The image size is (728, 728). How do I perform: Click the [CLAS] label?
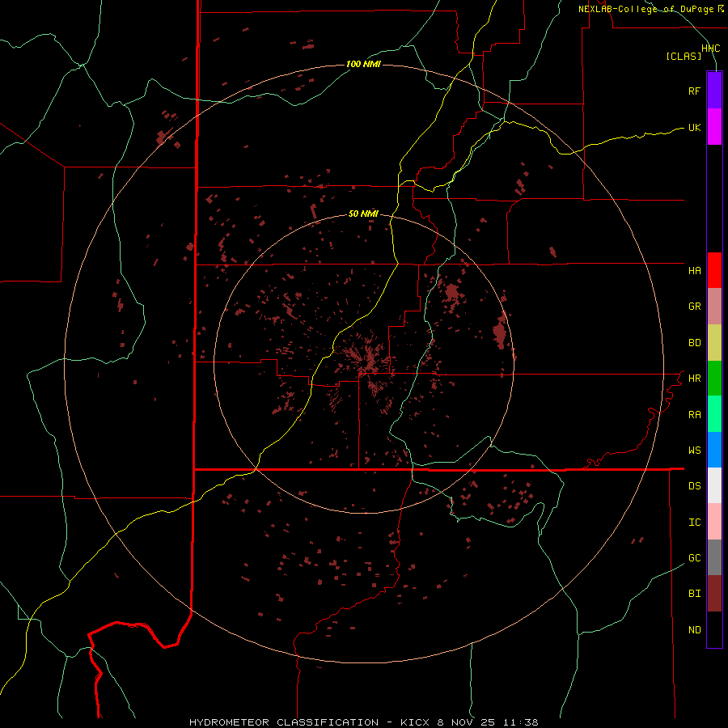click(684, 56)
